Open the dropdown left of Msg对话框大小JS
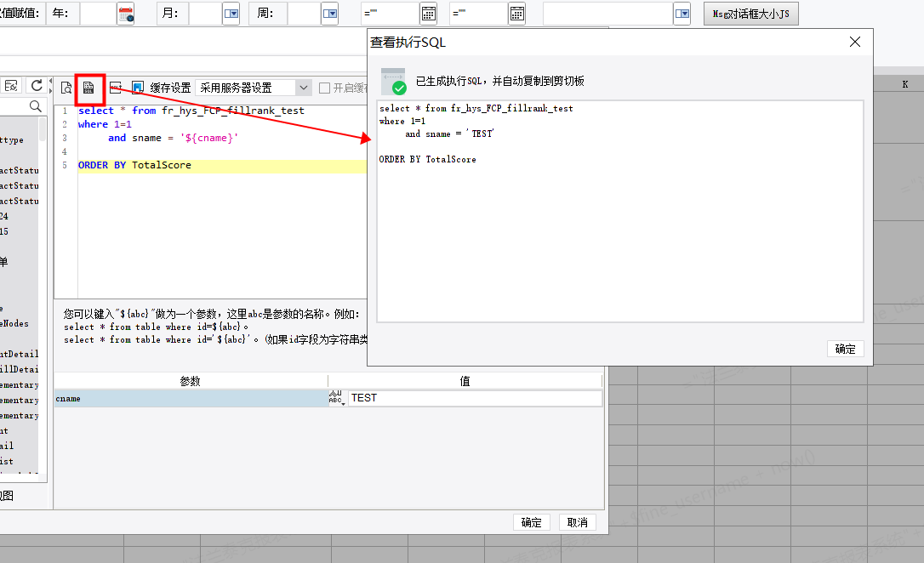This screenshot has width=924, height=563. (x=682, y=14)
